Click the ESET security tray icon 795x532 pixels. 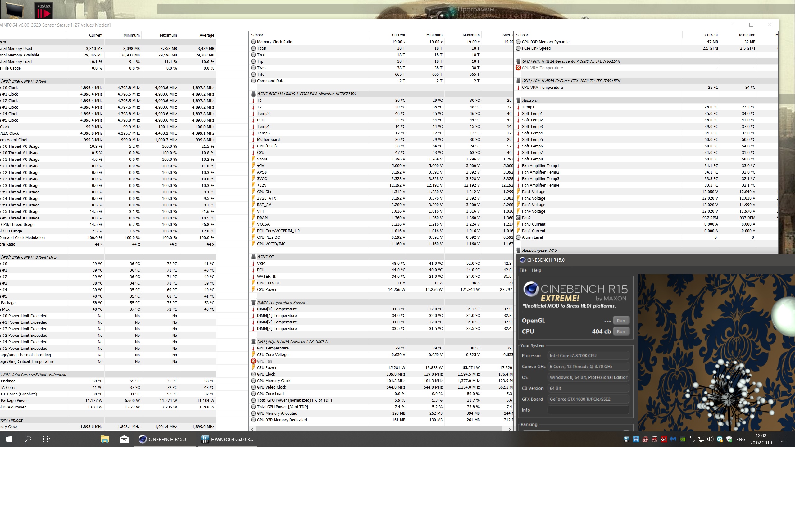point(720,439)
